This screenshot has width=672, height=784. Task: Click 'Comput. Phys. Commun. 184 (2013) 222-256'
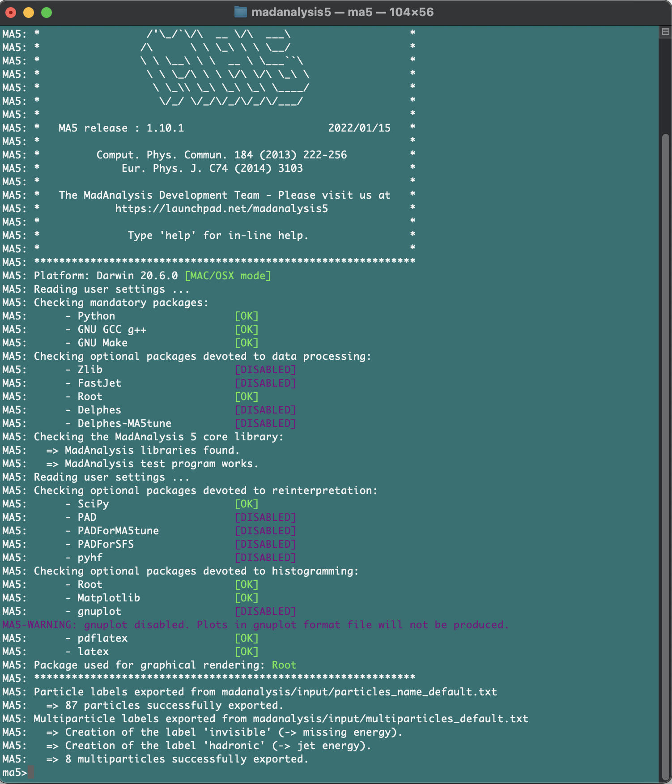221,155
